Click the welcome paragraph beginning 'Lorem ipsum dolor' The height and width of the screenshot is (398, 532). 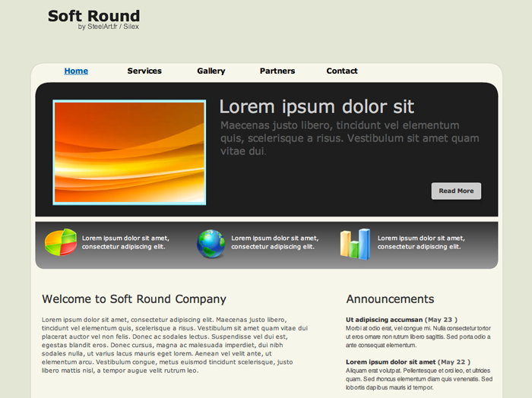[x=175, y=345]
